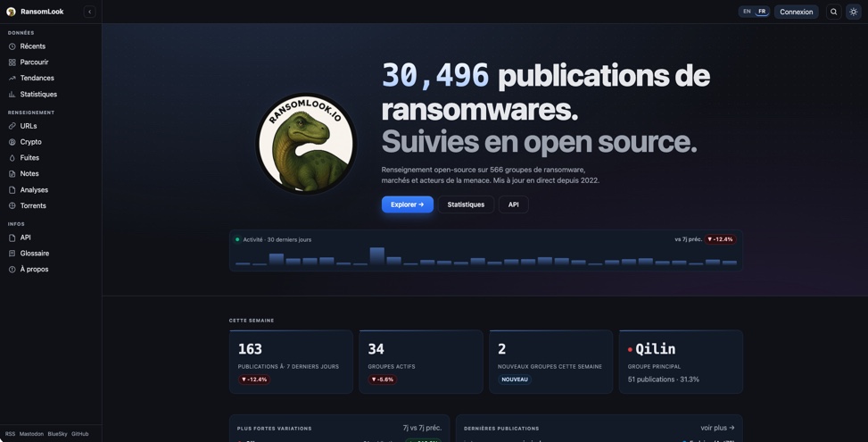
Task: Open Fuites in the sidebar
Action: coord(29,158)
